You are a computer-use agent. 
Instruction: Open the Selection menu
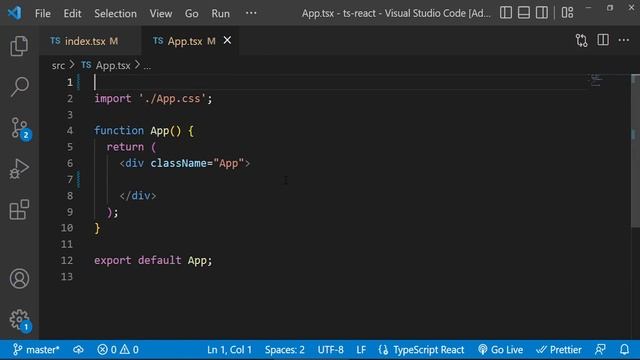pos(116,13)
